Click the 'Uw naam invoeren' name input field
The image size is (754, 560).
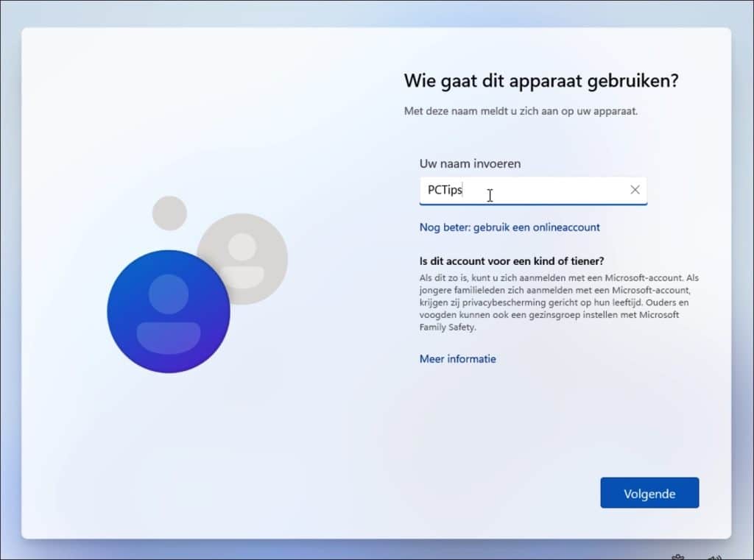coord(533,191)
